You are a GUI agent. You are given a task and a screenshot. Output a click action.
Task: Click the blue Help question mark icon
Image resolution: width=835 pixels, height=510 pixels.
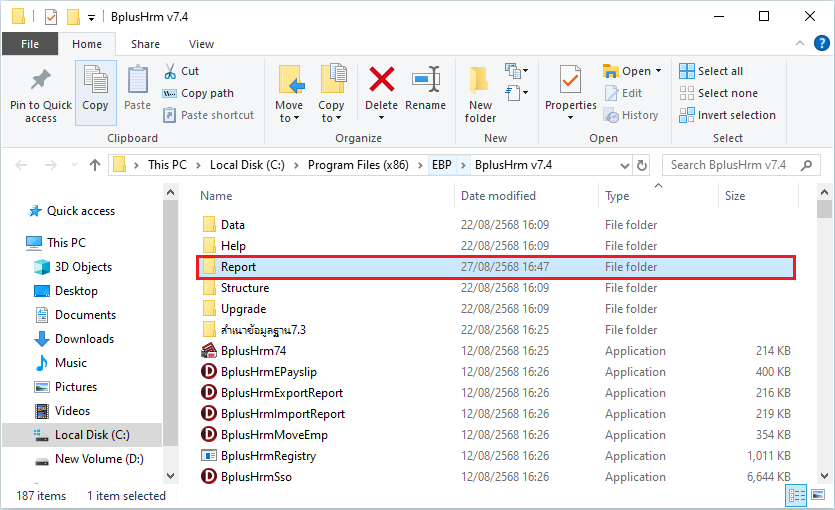822,43
